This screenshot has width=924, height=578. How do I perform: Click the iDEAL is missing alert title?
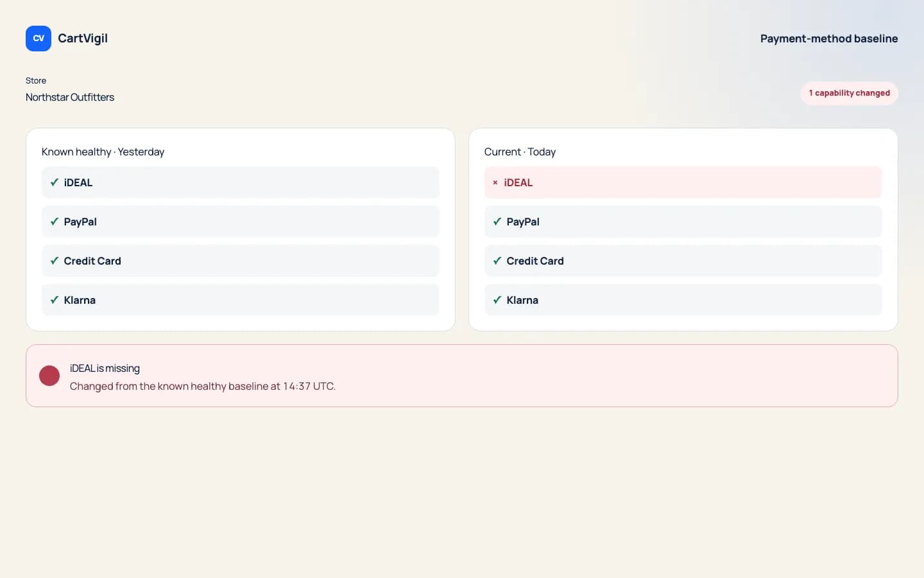tap(105, 368)
